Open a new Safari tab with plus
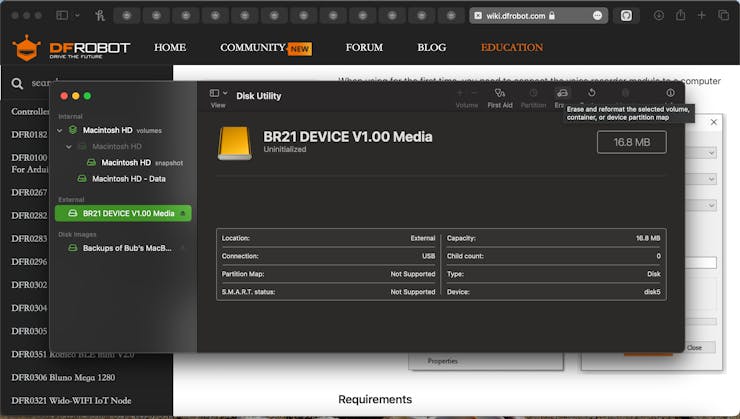Screen dimensions: 740x419 click(x=701, y=16)
